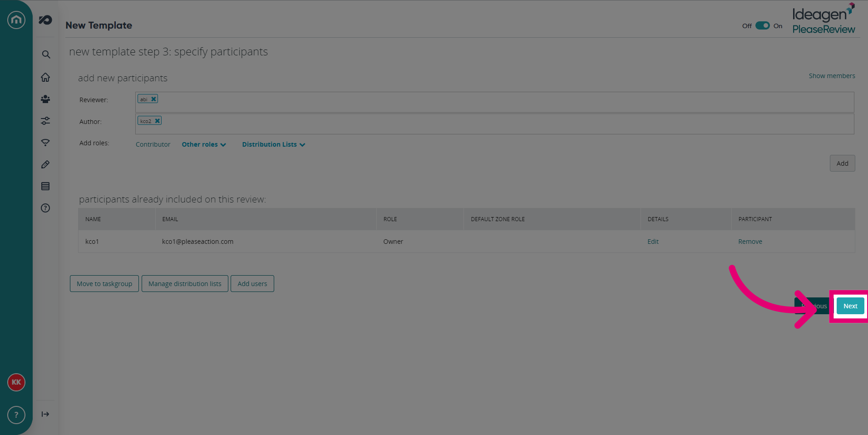Open the search magnifier in sidebar
The image size is (868, 435).
point(46,54)
